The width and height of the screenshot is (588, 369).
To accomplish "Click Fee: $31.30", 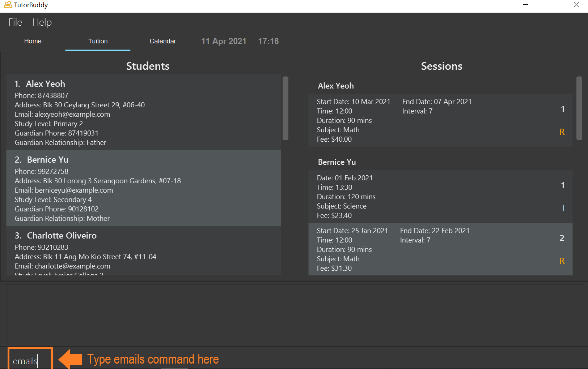I will click(x=334, y=269).
